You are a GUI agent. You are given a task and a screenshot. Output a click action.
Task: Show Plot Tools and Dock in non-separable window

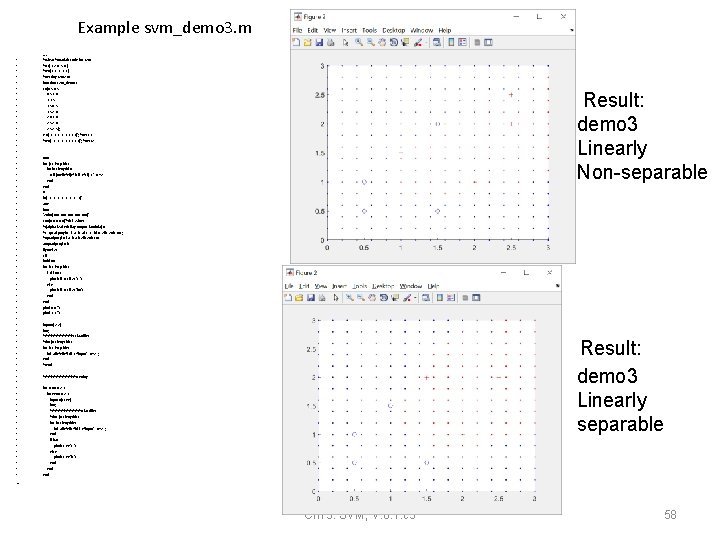tap(488, 42)
